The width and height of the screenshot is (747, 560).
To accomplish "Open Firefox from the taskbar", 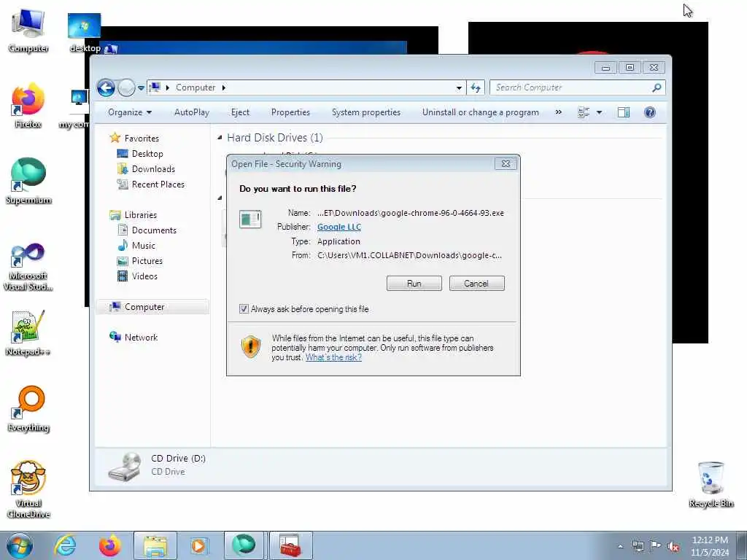I will tap(109, 545).
